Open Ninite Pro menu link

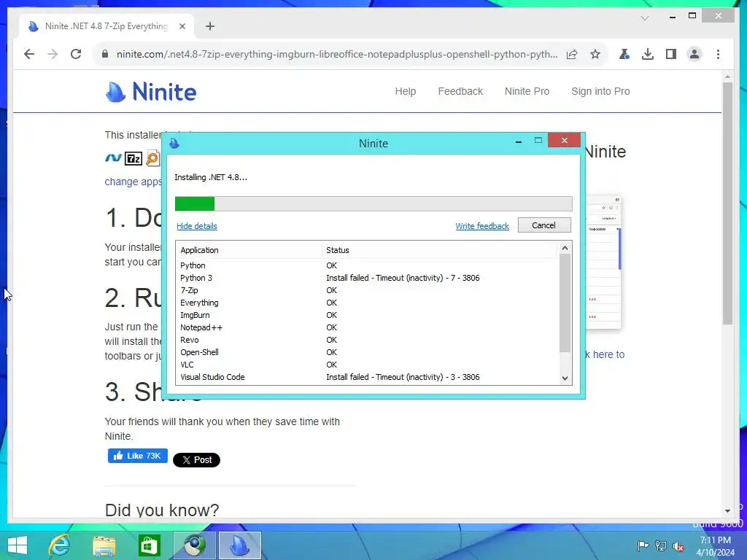point(527,91)
